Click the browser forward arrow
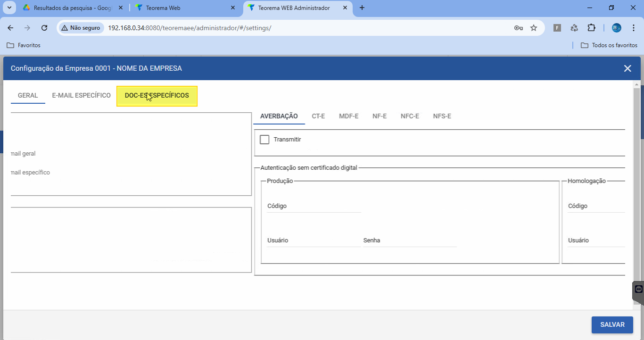Screen dimensions: 644x340 pos(27,28)
